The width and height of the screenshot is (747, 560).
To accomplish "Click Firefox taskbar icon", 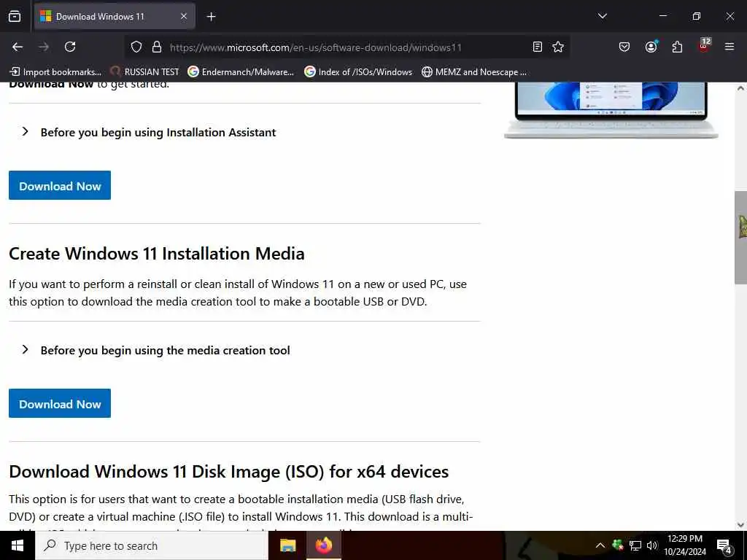I will click(323, 545).
